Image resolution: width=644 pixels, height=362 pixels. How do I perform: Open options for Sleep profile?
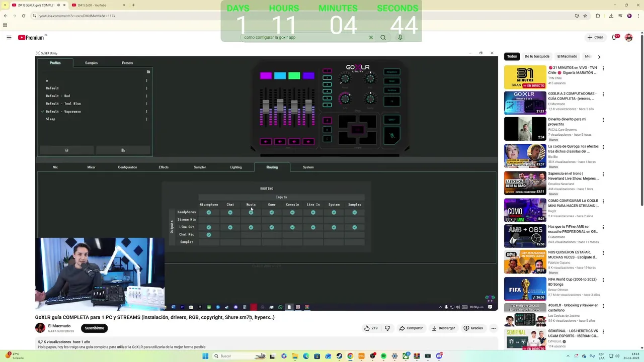tap(147, 119)
